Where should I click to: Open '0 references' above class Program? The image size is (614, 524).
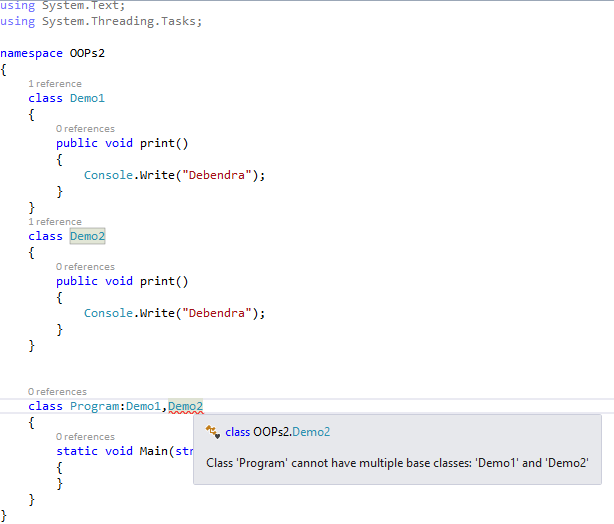click(58, 392)
